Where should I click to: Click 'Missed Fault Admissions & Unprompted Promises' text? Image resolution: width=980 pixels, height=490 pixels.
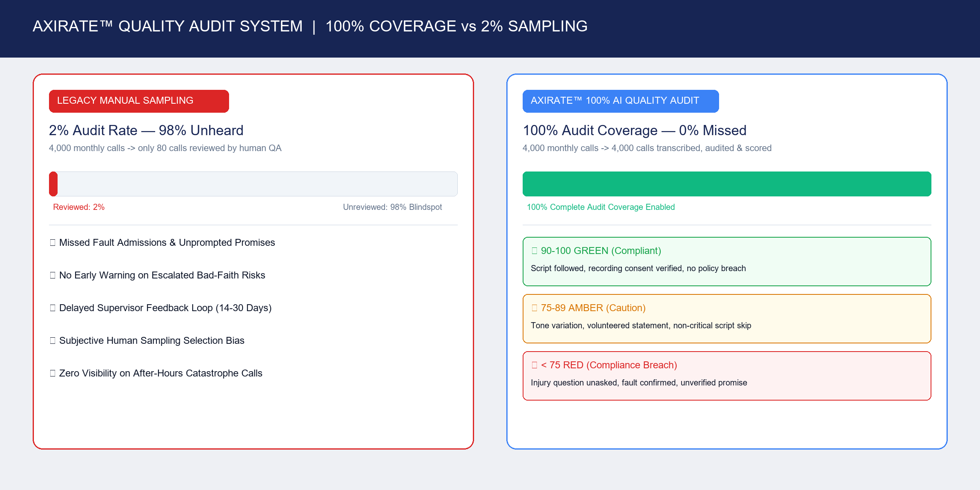(x=167, y=243)
